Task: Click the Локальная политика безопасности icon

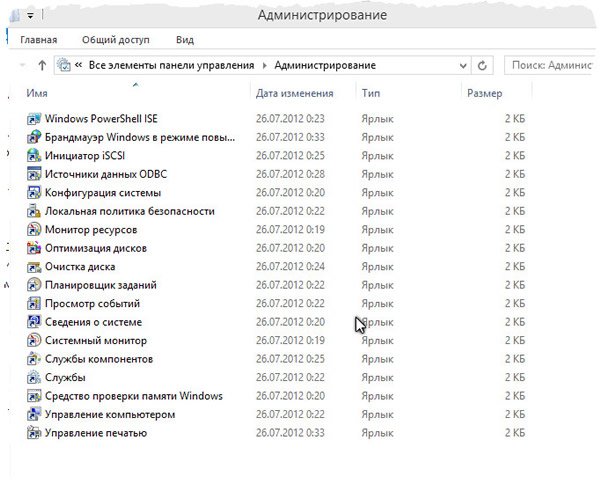Action: click(34, 211)
